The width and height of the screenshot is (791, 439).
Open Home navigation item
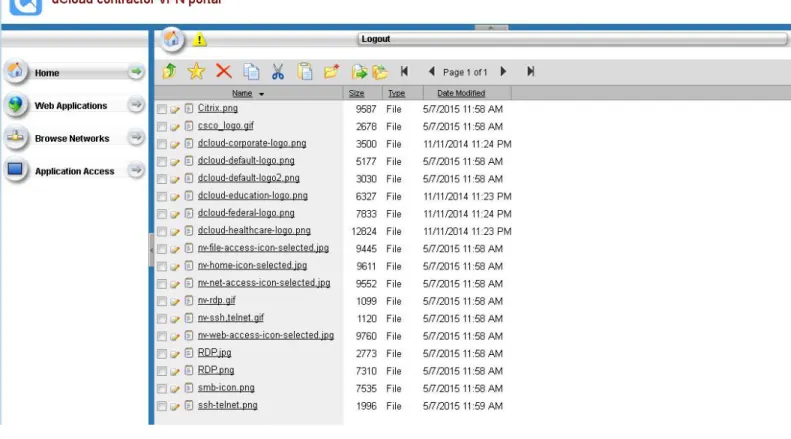click(47, 73)
